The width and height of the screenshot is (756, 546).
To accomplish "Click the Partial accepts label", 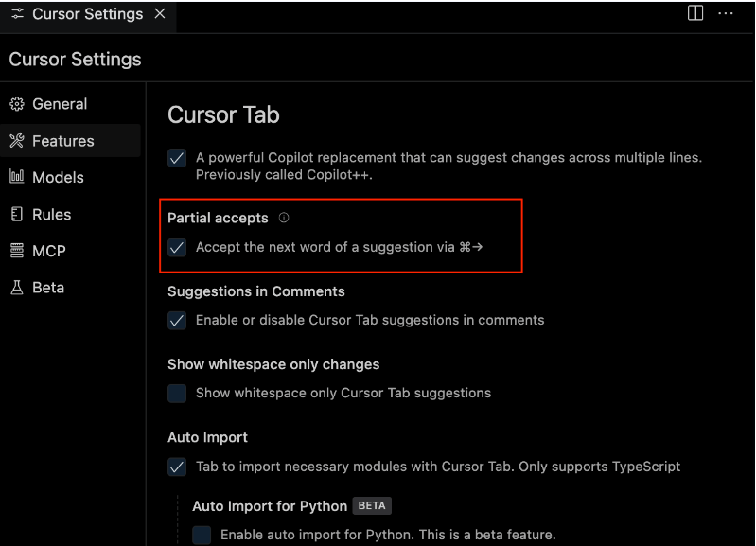I will pos(218,218).
